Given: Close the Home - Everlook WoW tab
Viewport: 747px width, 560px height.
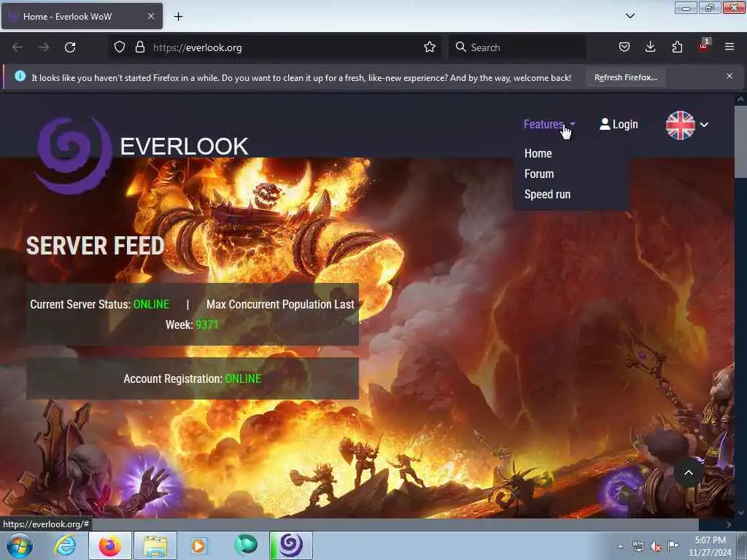Looking at the screenshot, I should (x=150, y=16).
